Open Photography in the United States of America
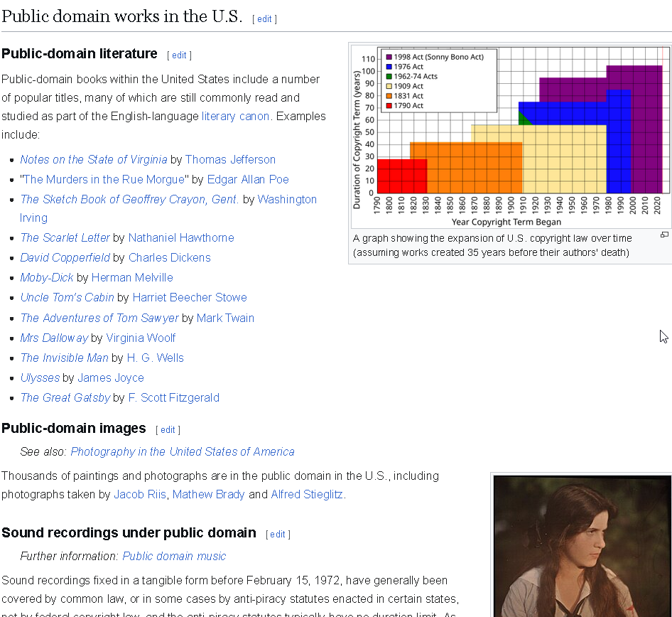672x617 pixels. click(183, 452)
